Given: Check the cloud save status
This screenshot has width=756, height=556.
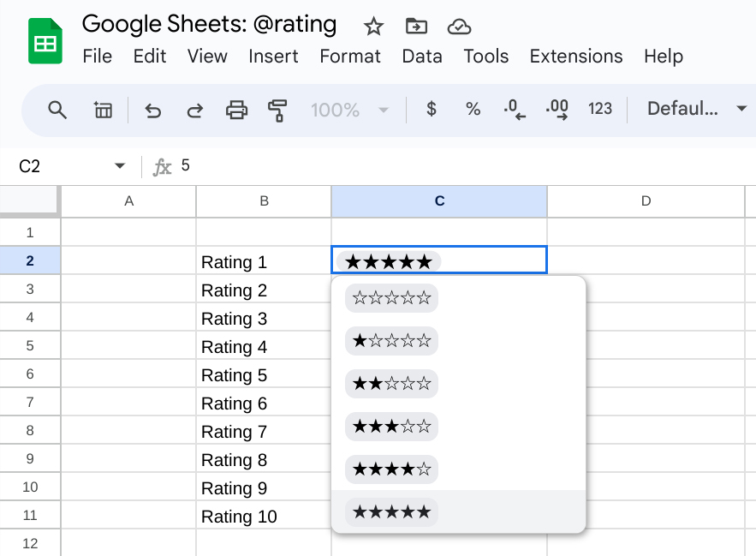Looking at the screenshot, I should pos(460,27).
